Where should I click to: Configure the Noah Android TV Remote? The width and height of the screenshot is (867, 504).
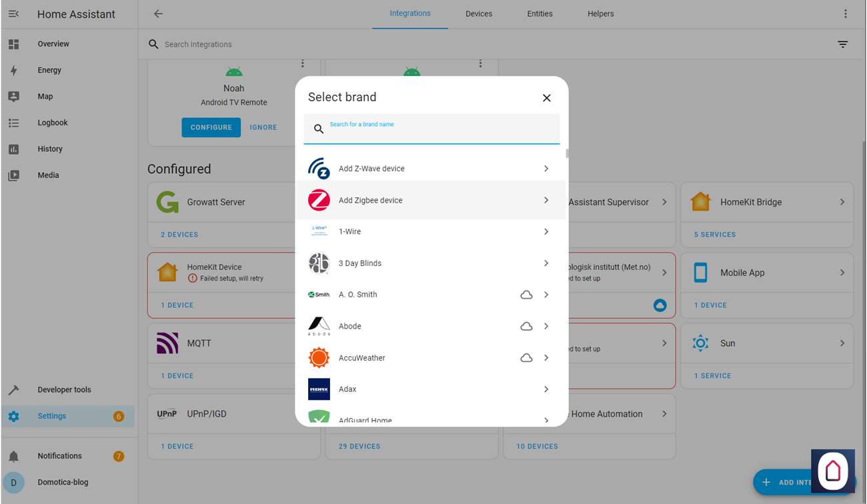tap(211, 127)
